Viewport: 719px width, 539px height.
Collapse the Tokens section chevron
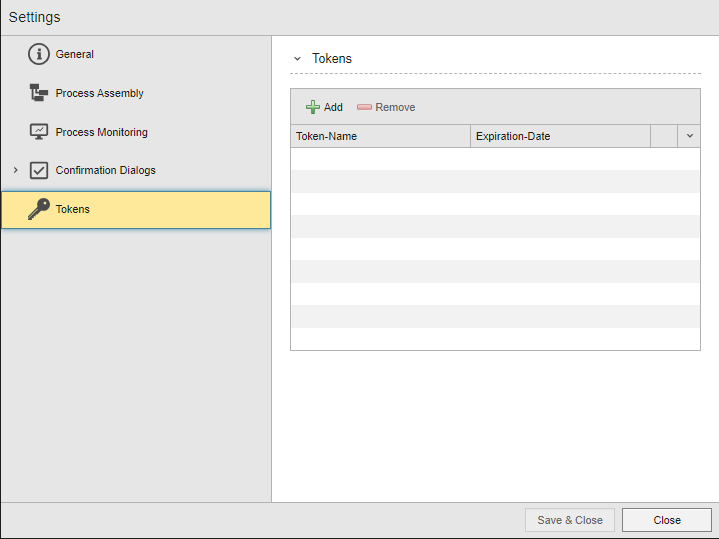(297, 59)
